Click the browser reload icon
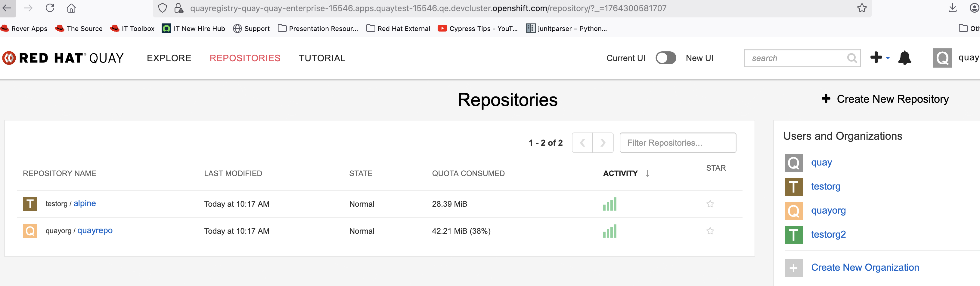Viewport: 980px width, 286px height. 50,8
